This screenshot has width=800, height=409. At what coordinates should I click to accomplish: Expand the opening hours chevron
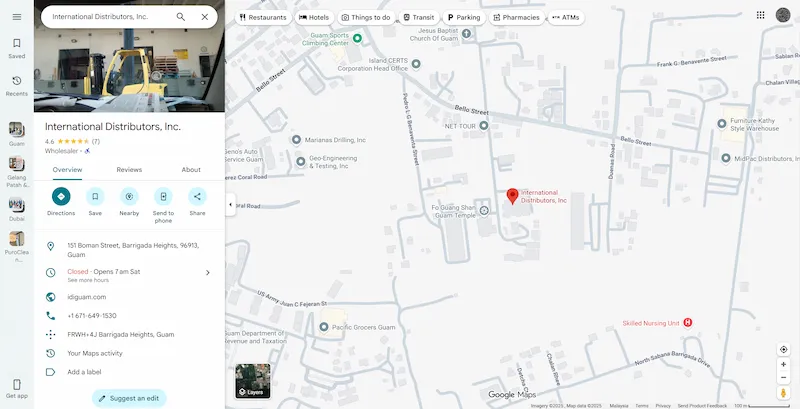coord(208,272)
